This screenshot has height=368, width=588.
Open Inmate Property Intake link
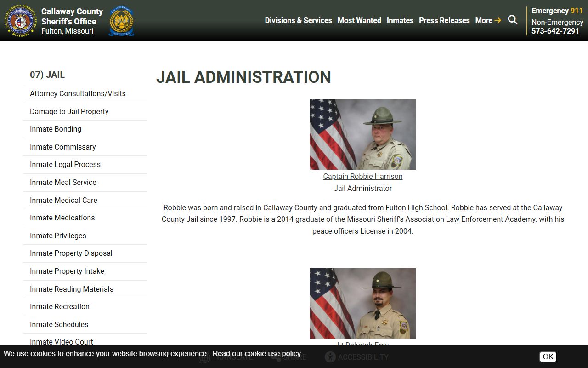pos(85,271)
